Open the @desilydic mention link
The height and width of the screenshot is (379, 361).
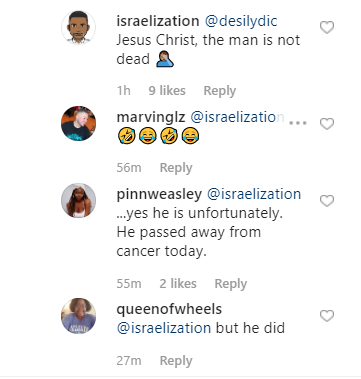click(241, 21)
